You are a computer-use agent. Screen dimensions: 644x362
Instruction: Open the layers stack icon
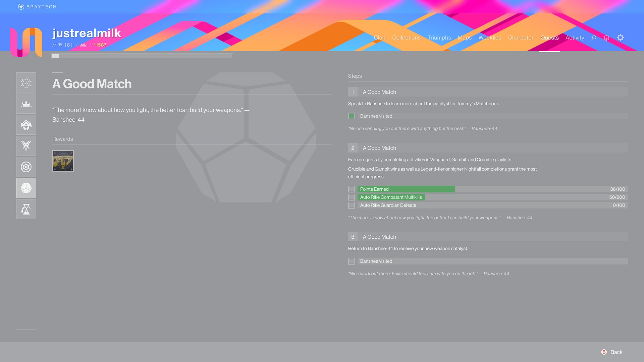coord(606,38)
